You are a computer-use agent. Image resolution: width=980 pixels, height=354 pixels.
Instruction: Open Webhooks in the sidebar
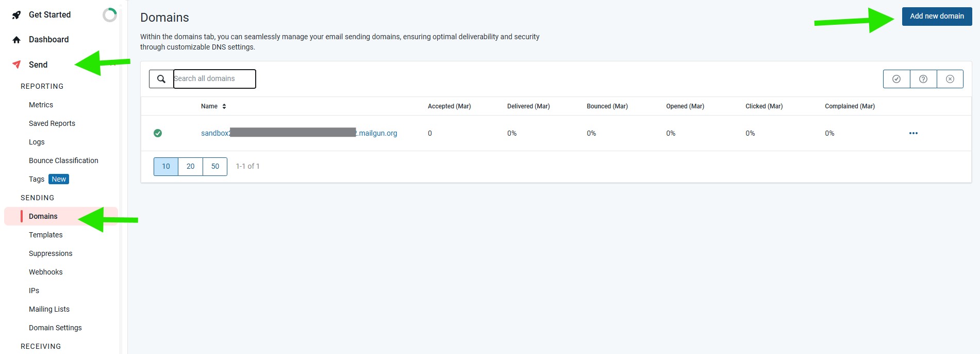pos(46,272)
